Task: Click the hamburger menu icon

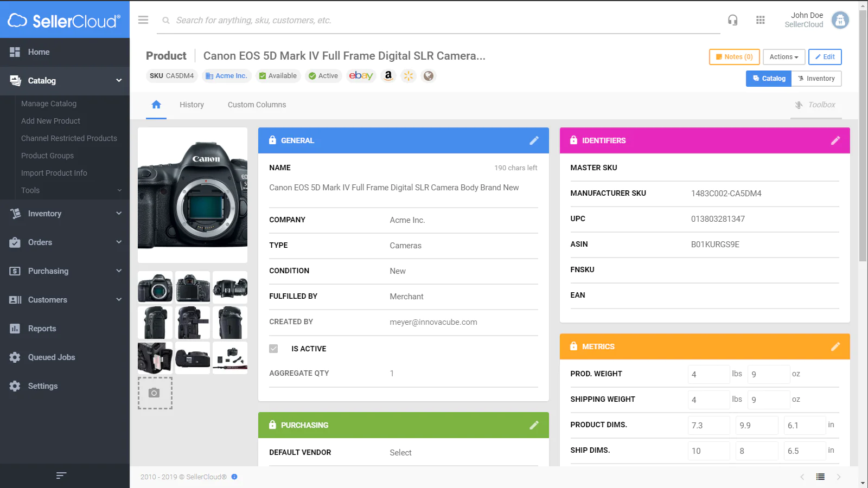Action: 143,20
